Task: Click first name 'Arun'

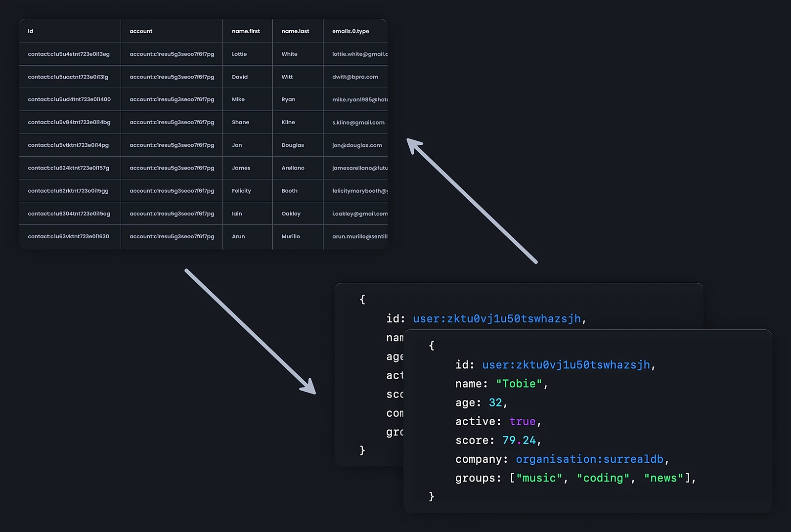Action: tap(238, 236)
